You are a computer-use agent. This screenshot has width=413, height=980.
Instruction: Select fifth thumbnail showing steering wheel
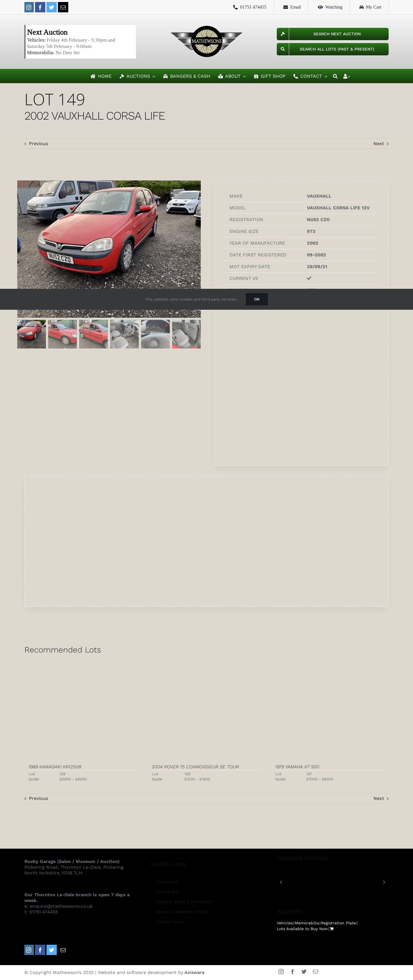click(155, 334)
